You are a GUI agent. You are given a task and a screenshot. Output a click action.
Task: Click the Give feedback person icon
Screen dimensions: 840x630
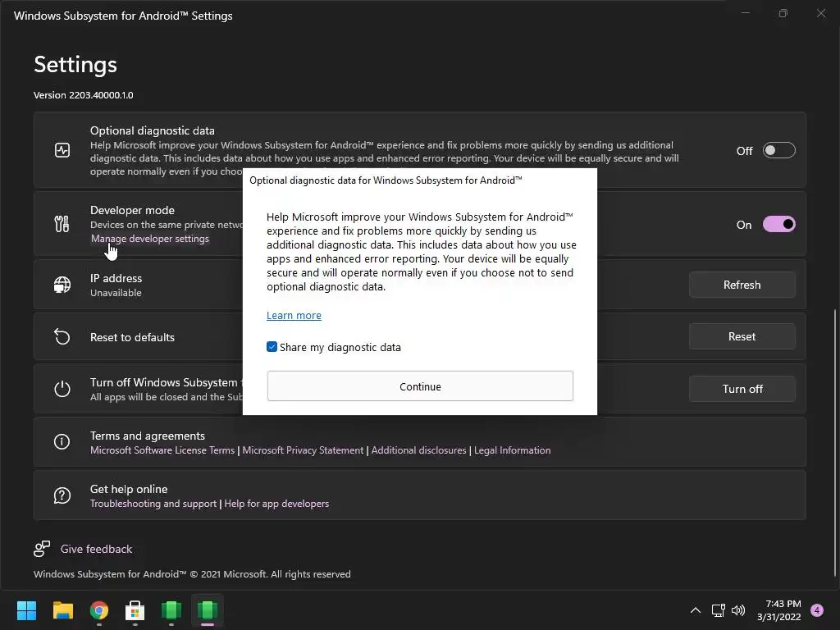pos(42,549)
